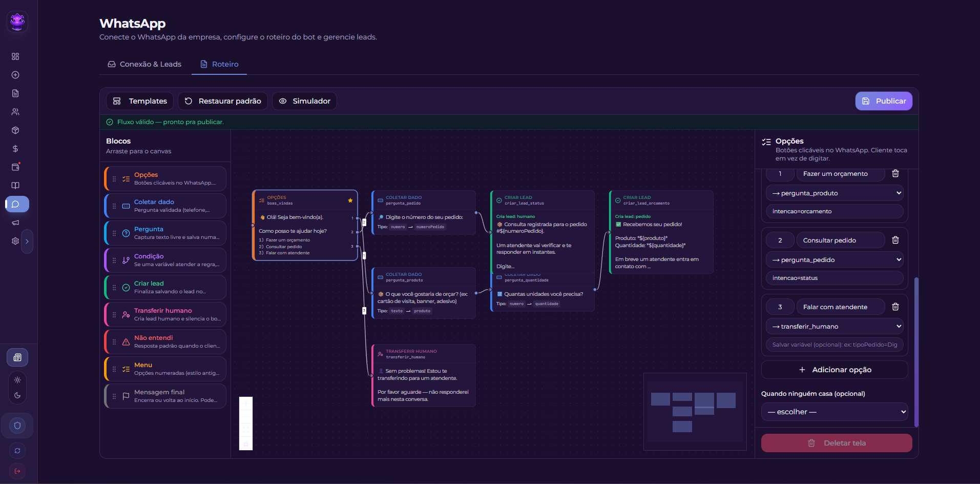Click the options panel vertical scrollbar
The height and width of the screenshot is (484, 980).
(x=916, y=352)
